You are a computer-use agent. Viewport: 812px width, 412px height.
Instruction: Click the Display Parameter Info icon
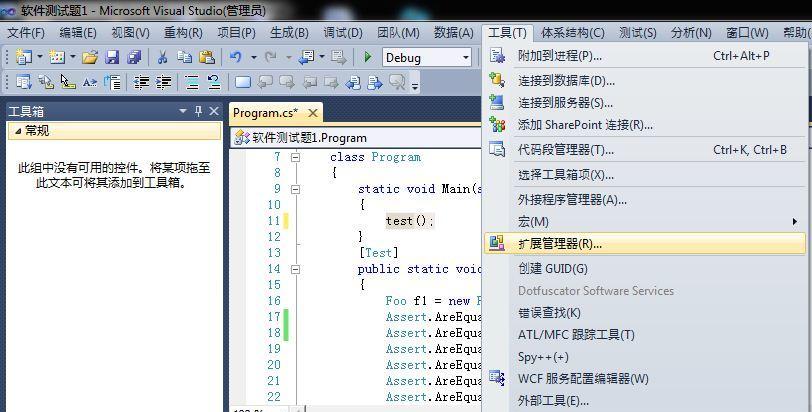(46, 82)
